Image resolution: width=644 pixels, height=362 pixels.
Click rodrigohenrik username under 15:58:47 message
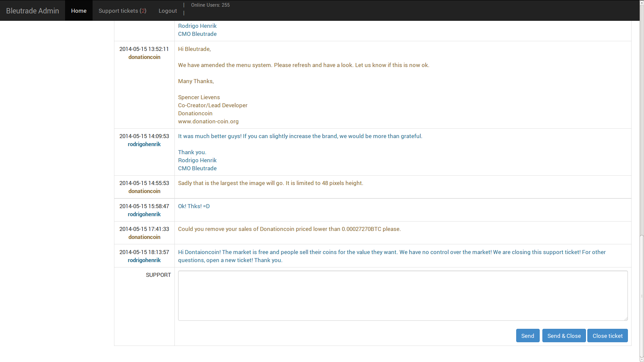coord(144,214)
